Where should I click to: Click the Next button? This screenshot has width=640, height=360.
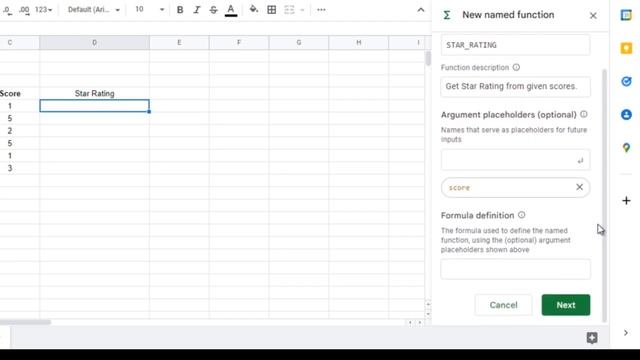(x=566, y=305)
